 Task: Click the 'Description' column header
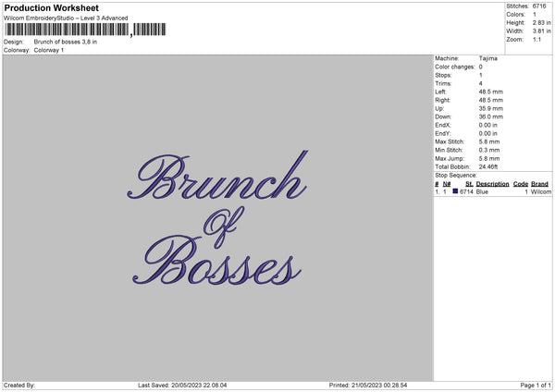coord(492,184)
